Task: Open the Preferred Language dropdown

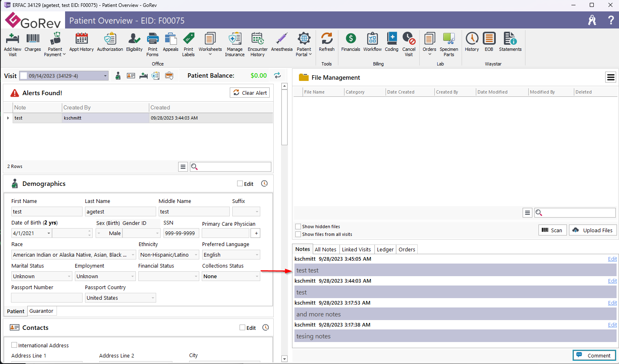Action: click(x=257, y=255)
